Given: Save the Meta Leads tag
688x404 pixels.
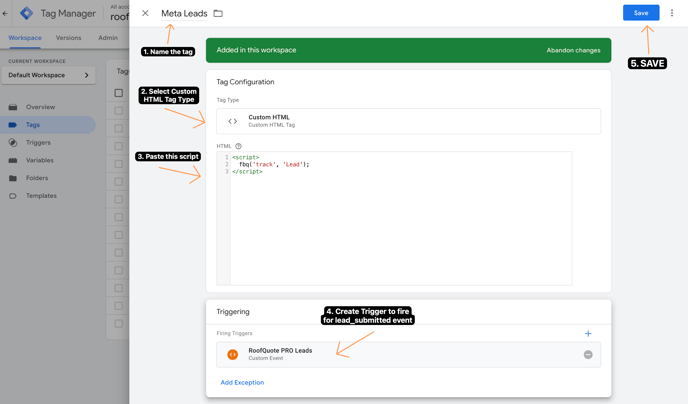Looking at the screenshot, I should click(x=641, y=13).
